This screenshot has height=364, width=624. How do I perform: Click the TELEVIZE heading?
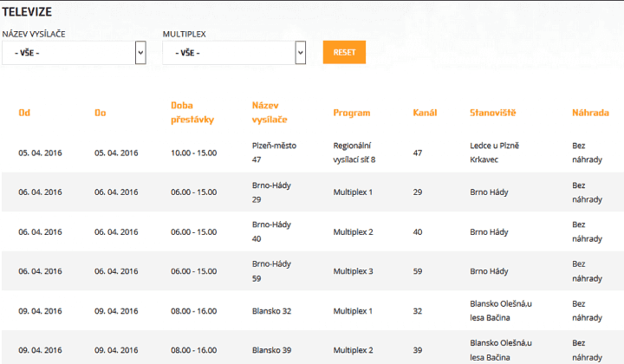(x=27, y=11)
